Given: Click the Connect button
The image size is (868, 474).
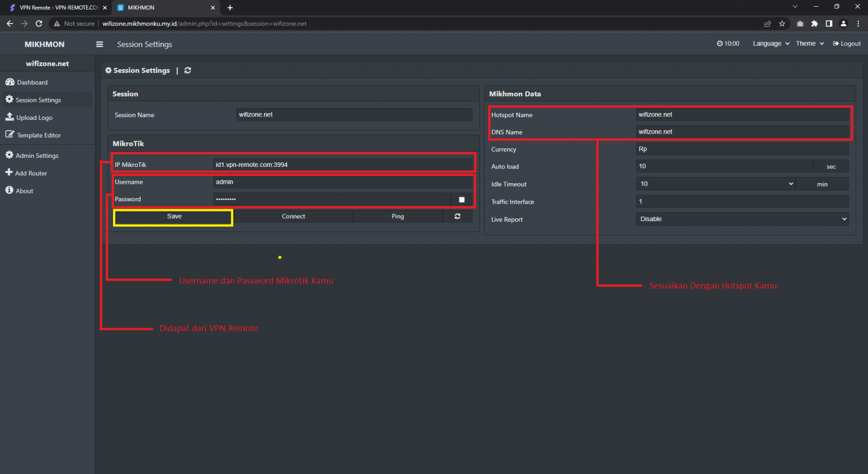Looking at the screenshot, I should tap(293, 216).
